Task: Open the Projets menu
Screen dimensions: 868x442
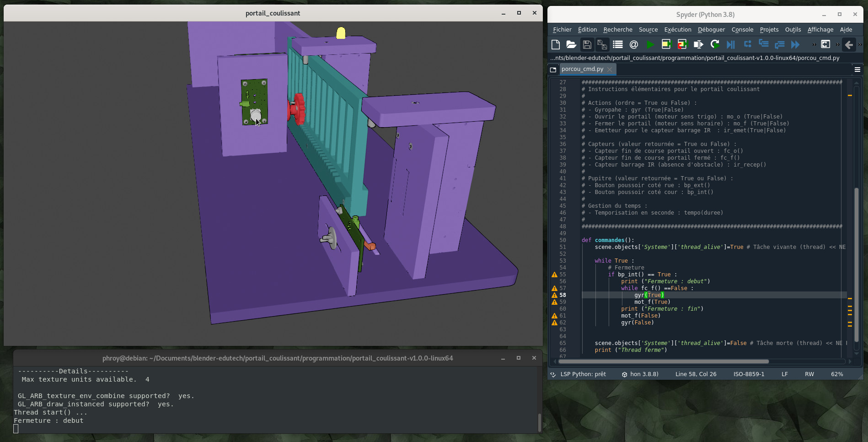Action: pos(769,29)
